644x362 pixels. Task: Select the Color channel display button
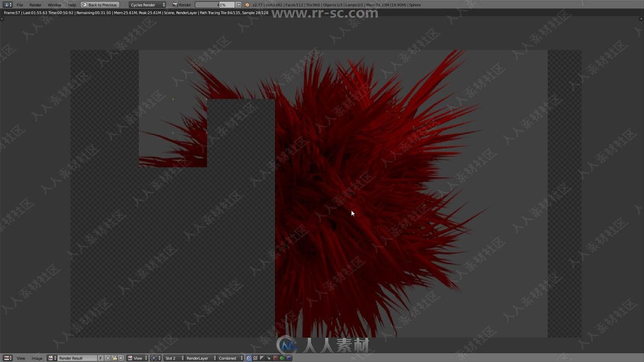(x=255, y=358)
